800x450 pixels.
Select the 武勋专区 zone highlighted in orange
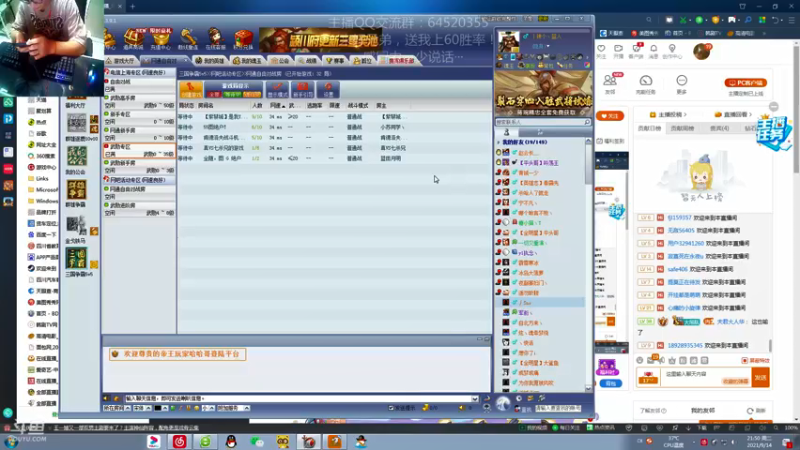click(139, 150)
